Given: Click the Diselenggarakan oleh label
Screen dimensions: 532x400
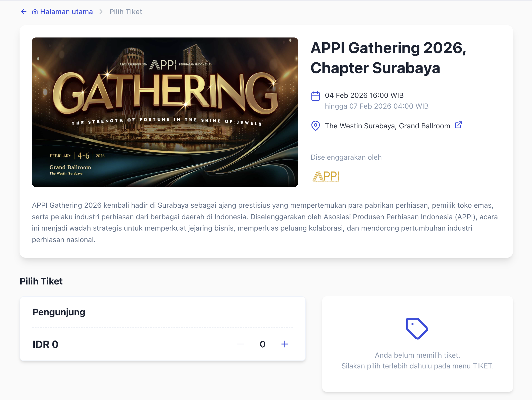Looking at the screenshot, I should click(346, 157).
